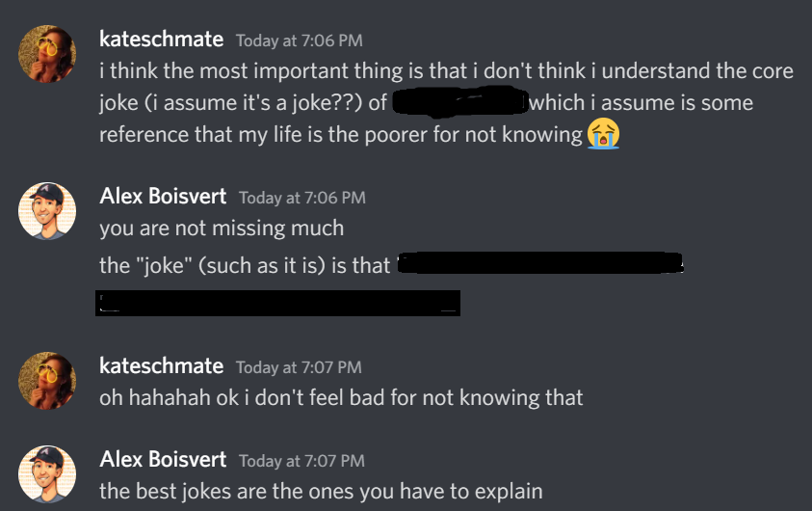
Task: Click kateschmate's 'Today at 7:07 PM' timestamp
Action: pos(299,367)
